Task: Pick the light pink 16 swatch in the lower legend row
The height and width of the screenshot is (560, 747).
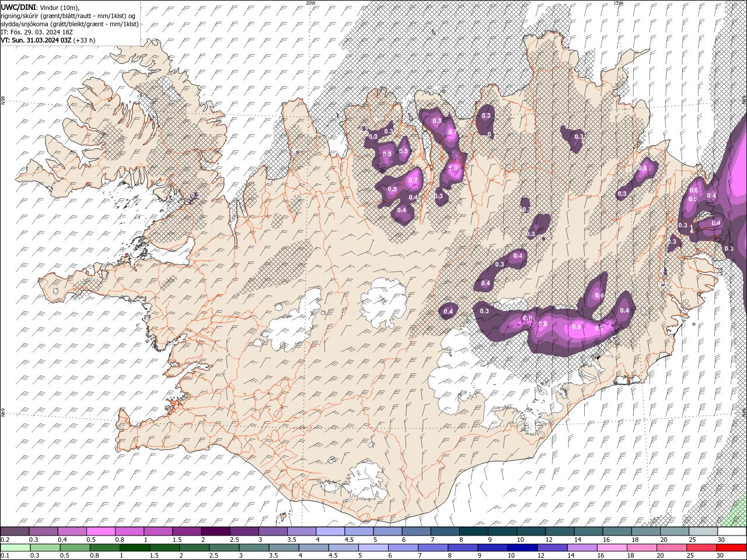Action: coord(612,548)
